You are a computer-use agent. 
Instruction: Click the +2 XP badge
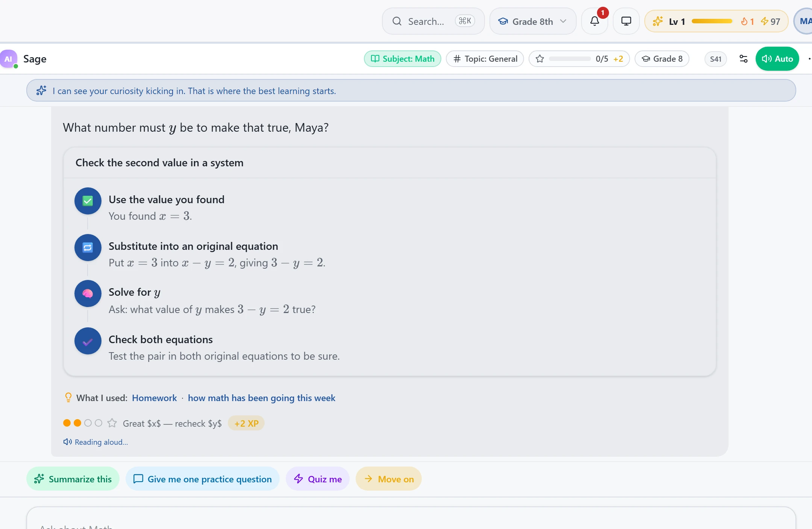click(x=246, y=423)
